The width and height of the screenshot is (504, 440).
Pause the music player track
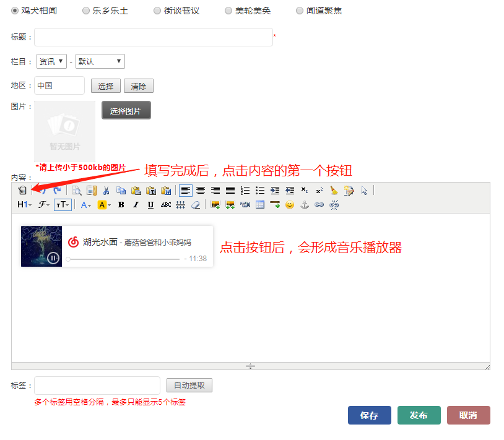click(x=53, y=259)
